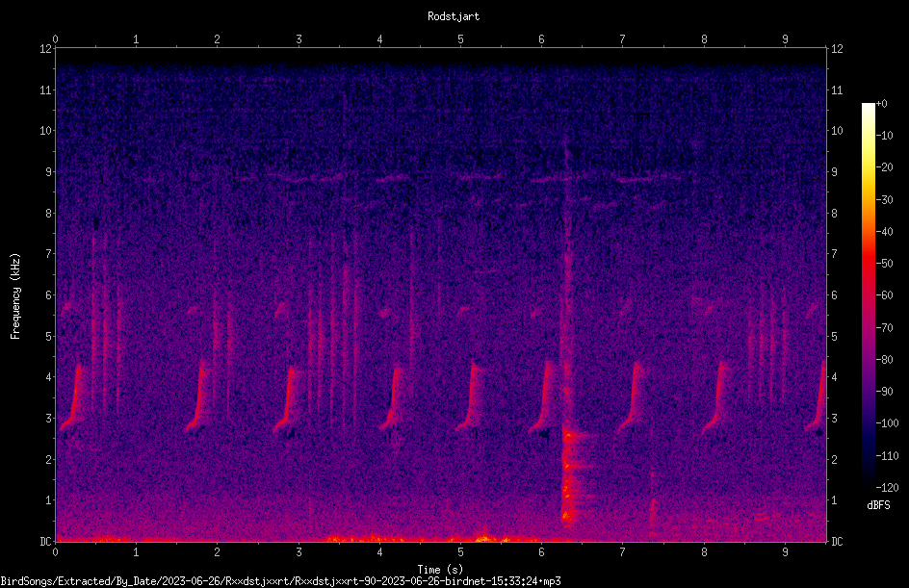Click the "dBFS" label under the color scale
Image resolution: width=909 pixels, height=588 pixels.
coord(878,505)
